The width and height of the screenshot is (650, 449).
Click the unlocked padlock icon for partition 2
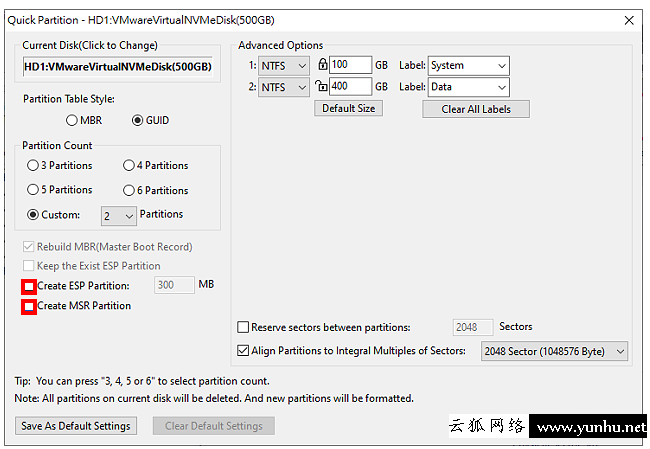[x=321, y=86]
